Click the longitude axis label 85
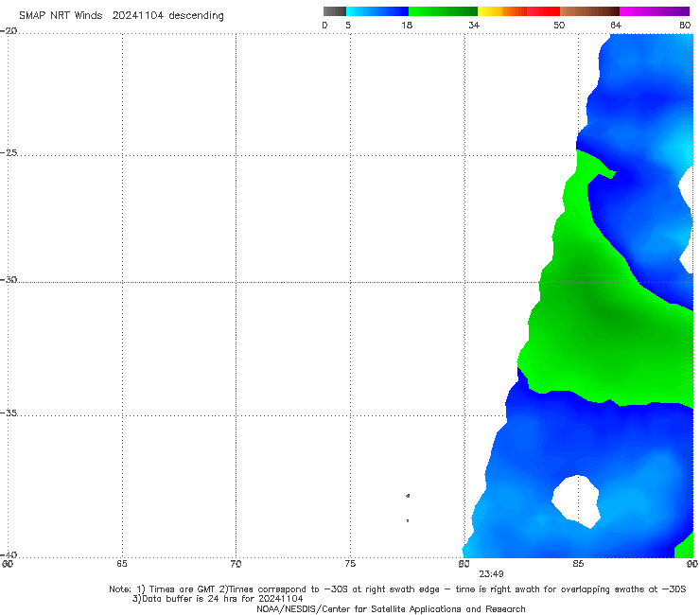 pos(578,564)
